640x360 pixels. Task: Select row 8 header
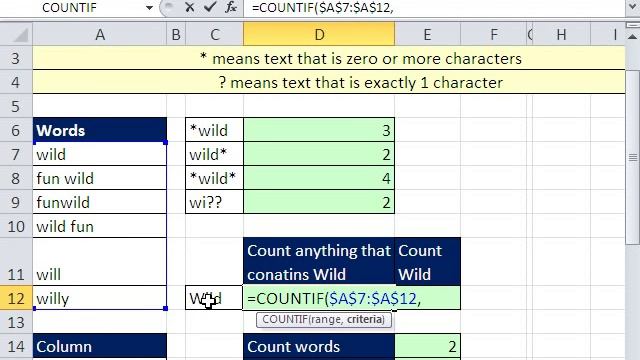[x=16, y=178]
